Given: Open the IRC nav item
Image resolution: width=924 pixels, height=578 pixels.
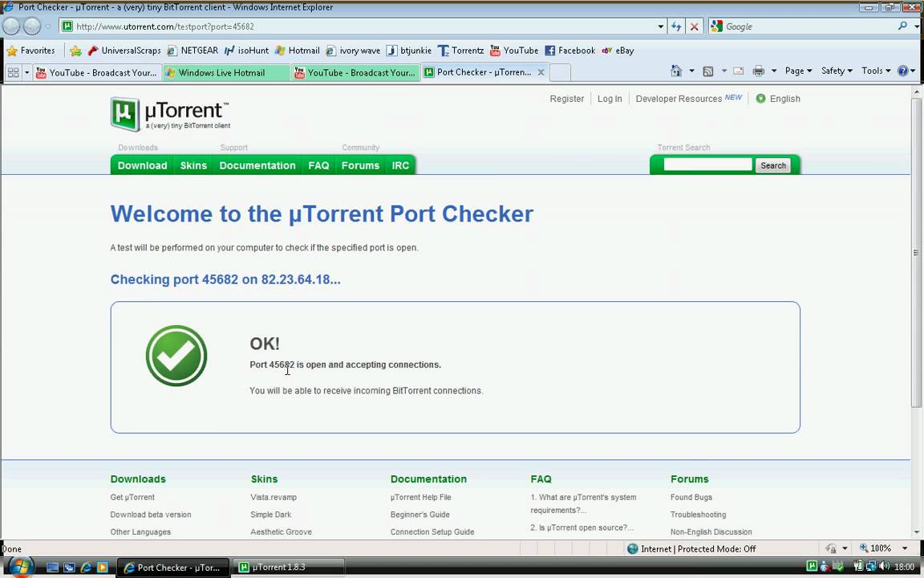Looking at the screenshot, I should coord(400,165).
